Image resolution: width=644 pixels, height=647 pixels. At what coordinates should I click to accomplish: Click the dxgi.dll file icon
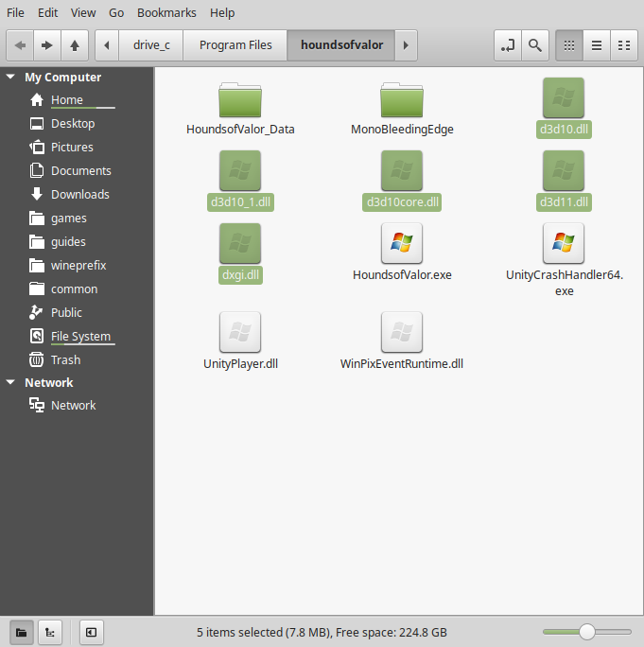click(240, 243)
